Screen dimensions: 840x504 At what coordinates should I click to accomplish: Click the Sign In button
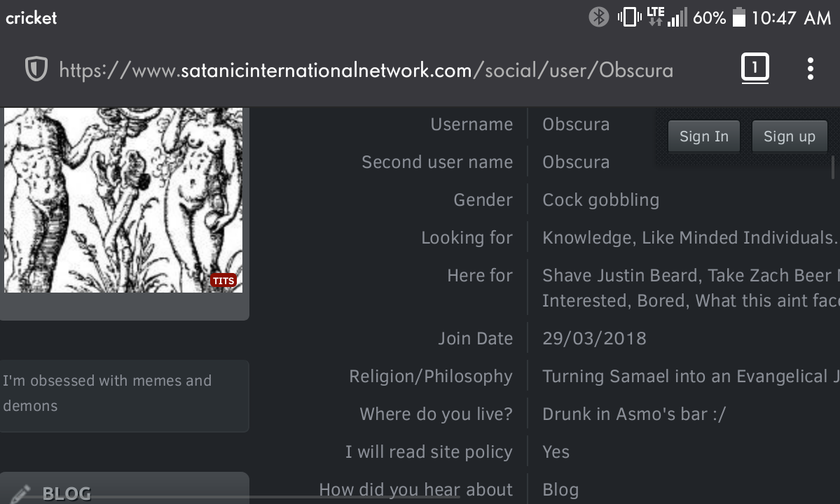pos(704,136)
